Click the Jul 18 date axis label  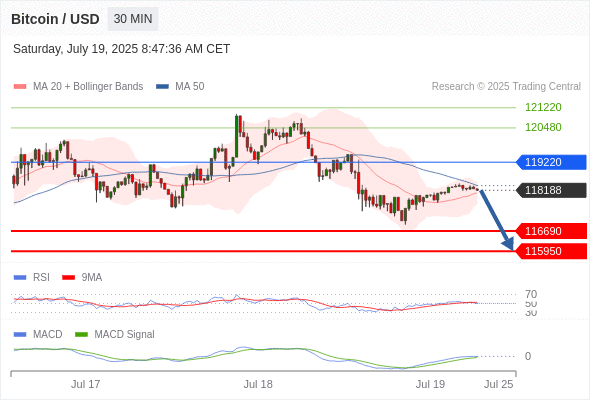[x=258, y=384]
